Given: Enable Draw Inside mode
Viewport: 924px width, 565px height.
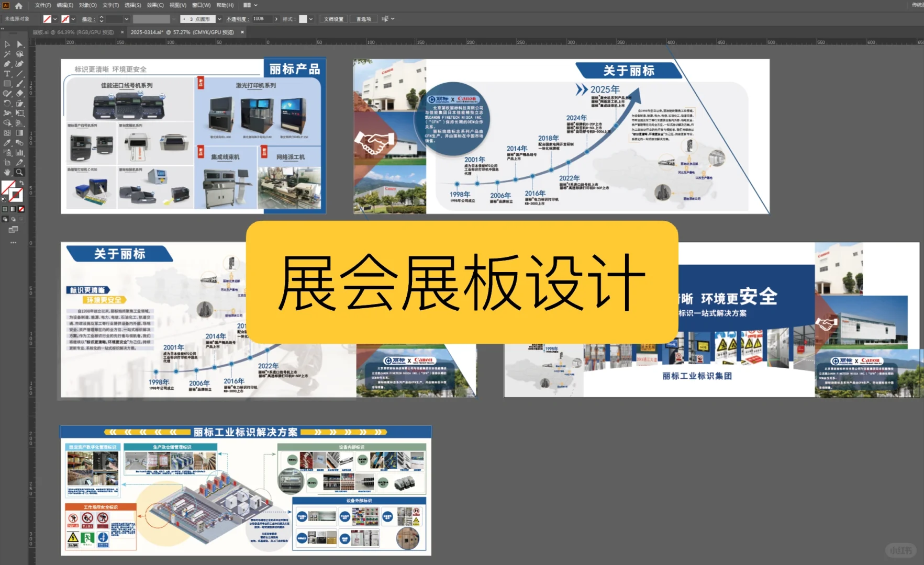Looking at the screenshot, I should pyautogui.click(x=21, y=219).
